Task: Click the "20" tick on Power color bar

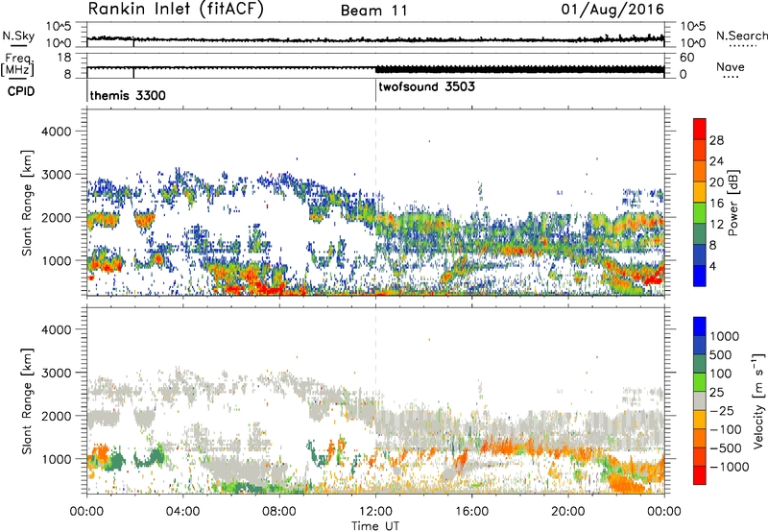Action: [716, 182]
